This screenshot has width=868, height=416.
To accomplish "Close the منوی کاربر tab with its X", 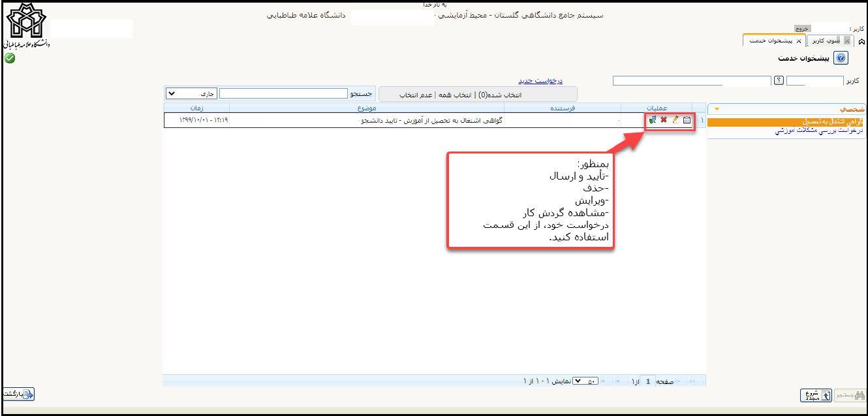I will click(x=847, y=41).
